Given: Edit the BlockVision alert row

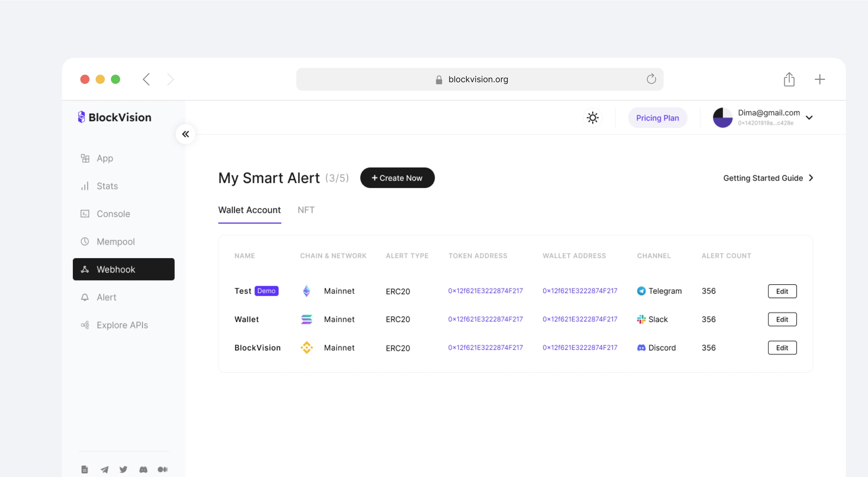Looking at the screenshot, I should pos(782,348).
